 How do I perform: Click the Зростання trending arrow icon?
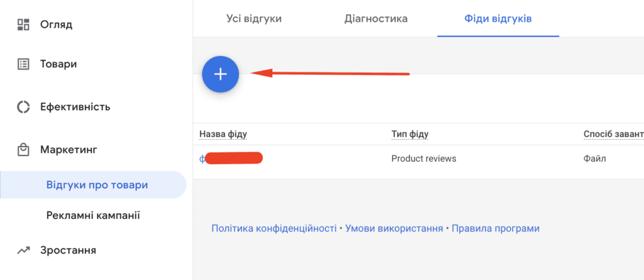pos(23,250)
